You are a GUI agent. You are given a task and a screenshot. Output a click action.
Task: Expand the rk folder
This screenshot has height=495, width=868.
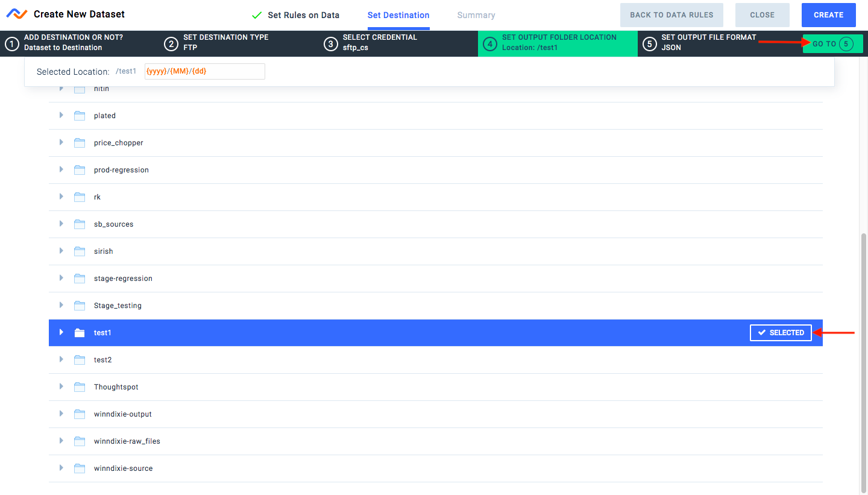click(x=61, y=197)
